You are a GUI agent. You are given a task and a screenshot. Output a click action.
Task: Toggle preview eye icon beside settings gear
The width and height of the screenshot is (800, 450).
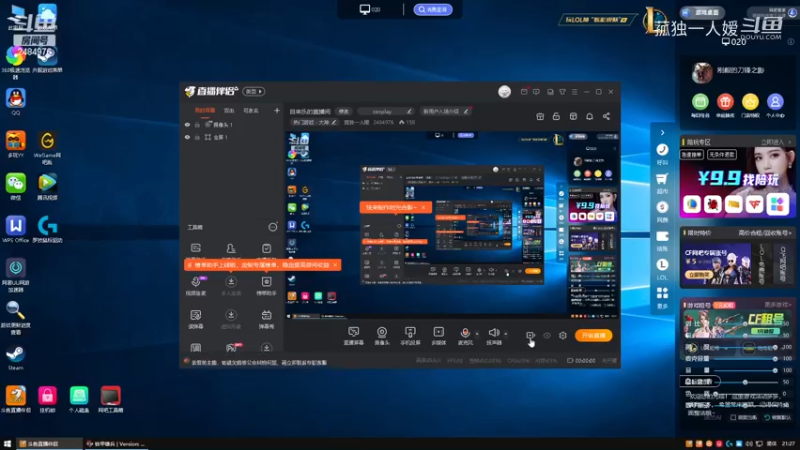[x=547, y=335]
